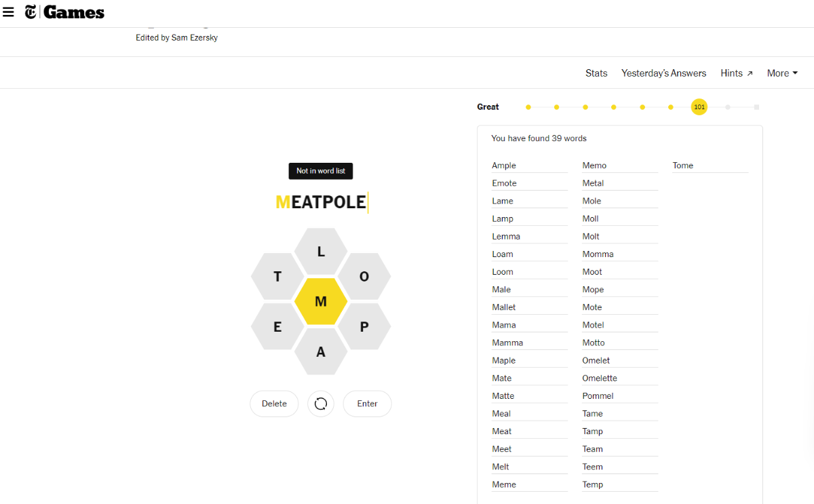
Task: Select the O hexagon letter
Action: click(x=364, y=277)
